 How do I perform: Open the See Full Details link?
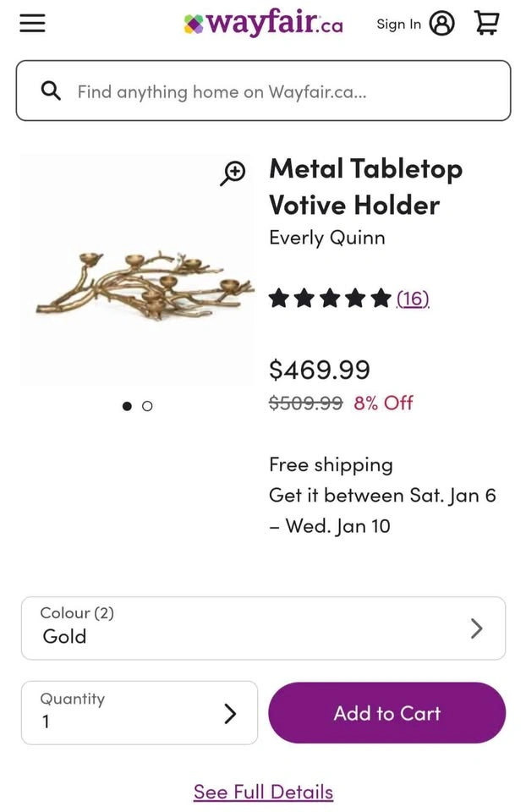click(263, 792)
